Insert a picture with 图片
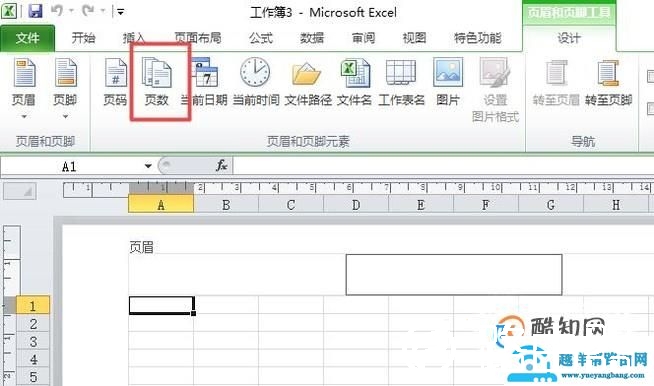Viewport: 654px width, 386px height. coord(448,82)
